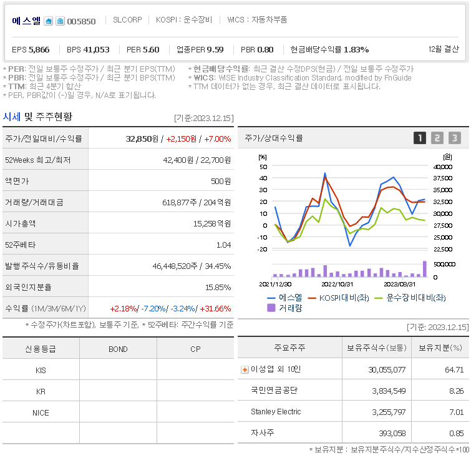The image size is (476, 458).
Task: Click the 12월 결산 label
Action: (444, 49)
